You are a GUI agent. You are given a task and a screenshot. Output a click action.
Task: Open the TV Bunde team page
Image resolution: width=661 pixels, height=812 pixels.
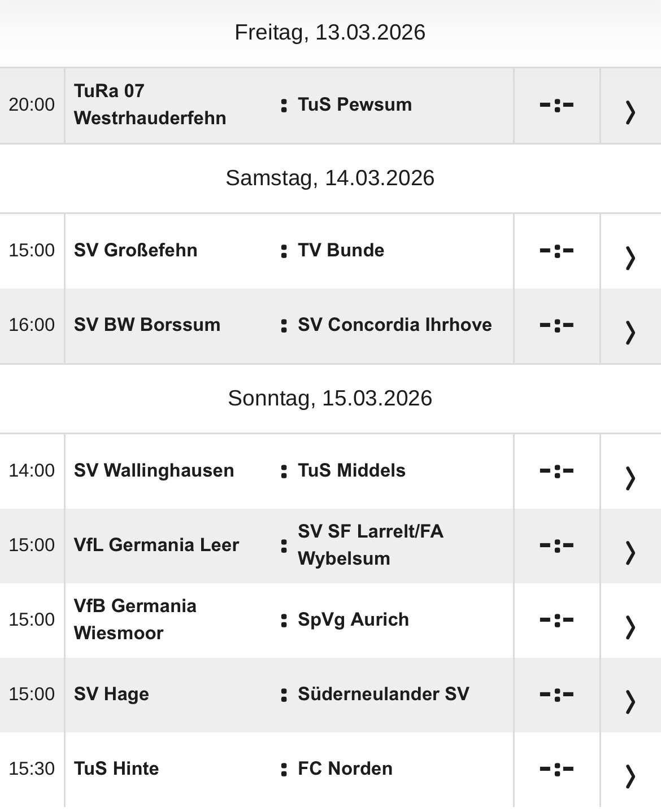341,250
